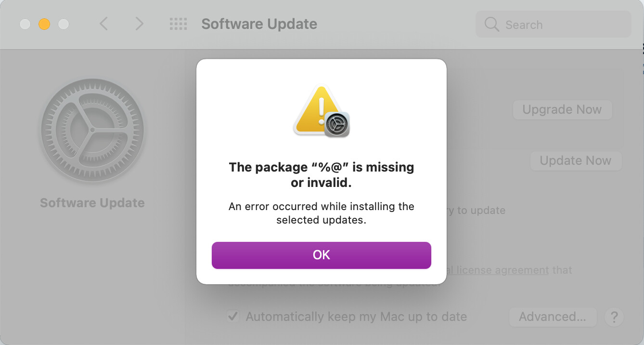Image resolution: width=644 pixels, height=345 pixels.
Task: Toggle Automatically keep my Mac up to date
Action: point(233,317)
